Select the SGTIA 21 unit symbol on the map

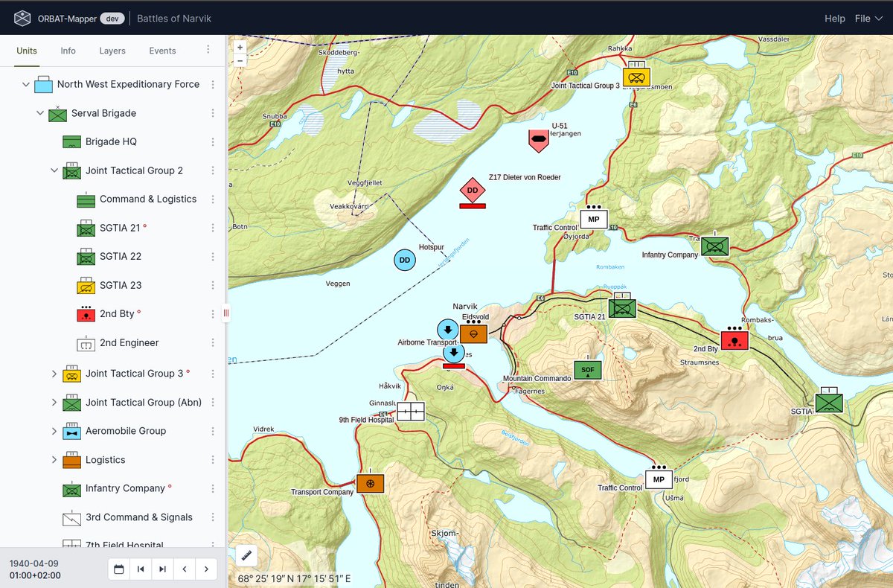click(x=622, y=307)
